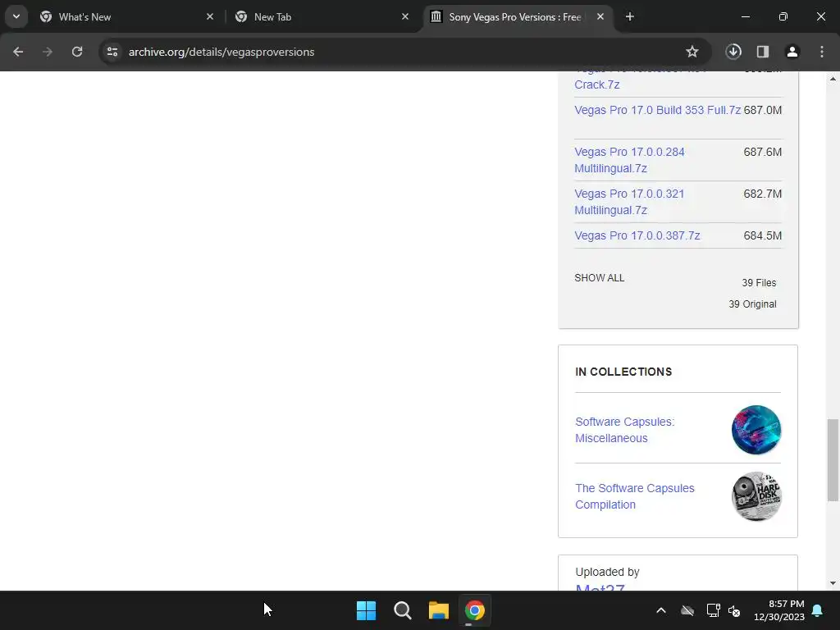This screenshot has width=840, height=630.
Task: Close the New Tab tab
Action: [x=405, y=16]
